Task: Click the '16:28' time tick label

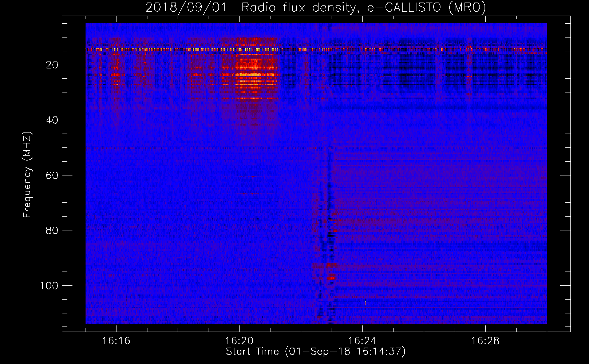Action: pyautogui.click(x=486, y=341)
